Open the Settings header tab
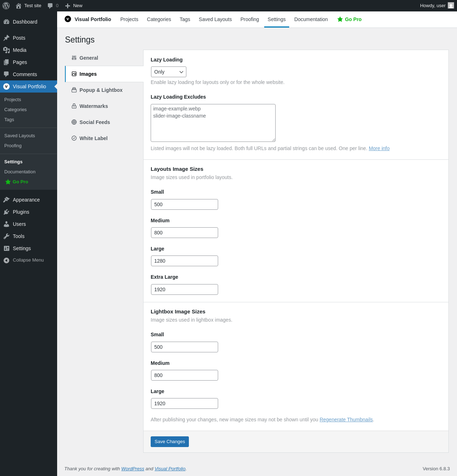This screenshot has height=476, width=457. click(277, 19)
